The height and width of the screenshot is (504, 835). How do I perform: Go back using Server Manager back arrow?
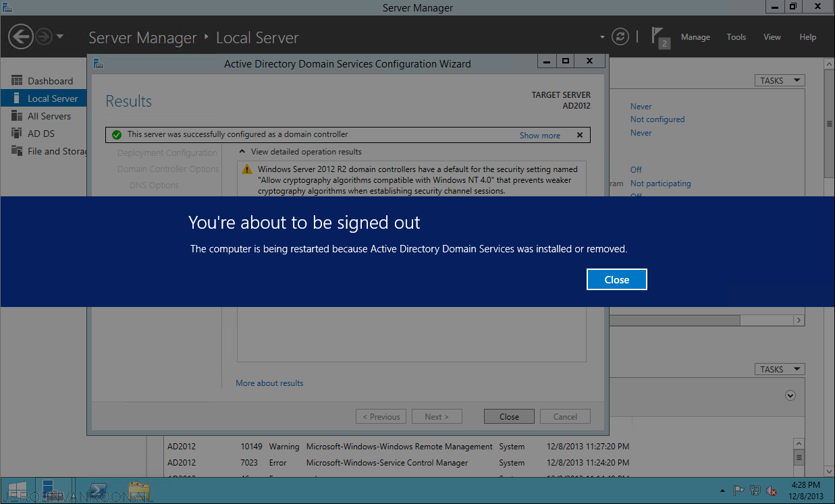(22, 36)
